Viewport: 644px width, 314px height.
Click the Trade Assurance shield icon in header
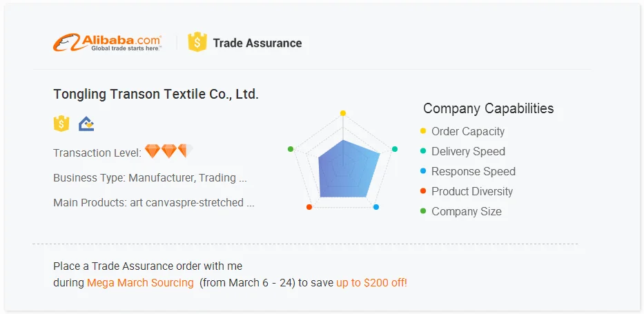[x=197, y=43]
